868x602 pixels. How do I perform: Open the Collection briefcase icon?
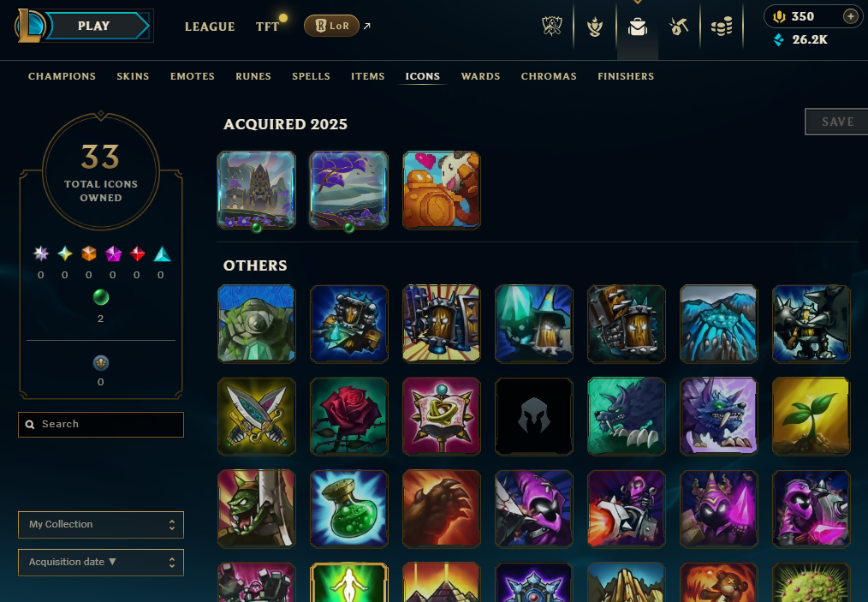point(637,26)
